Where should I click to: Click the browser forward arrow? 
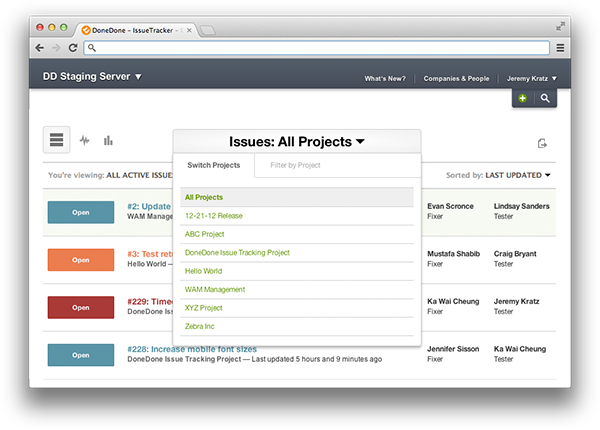(x=56, y=48)
